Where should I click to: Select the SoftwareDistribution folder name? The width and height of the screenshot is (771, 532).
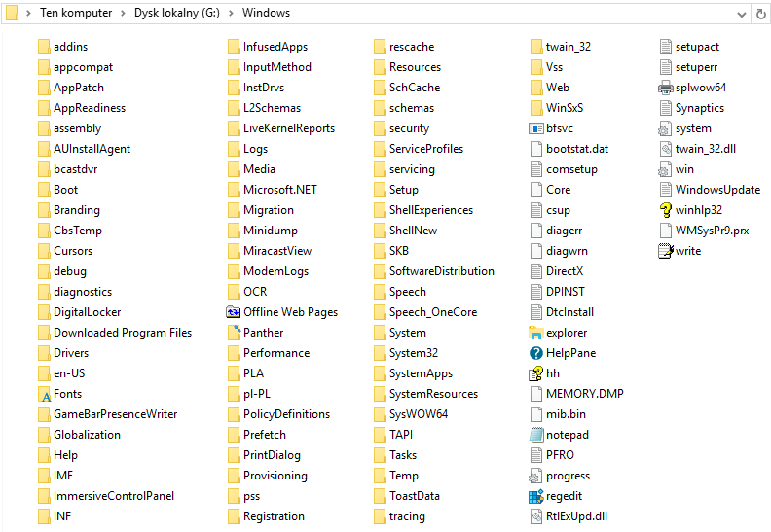(x=442, y=271)
